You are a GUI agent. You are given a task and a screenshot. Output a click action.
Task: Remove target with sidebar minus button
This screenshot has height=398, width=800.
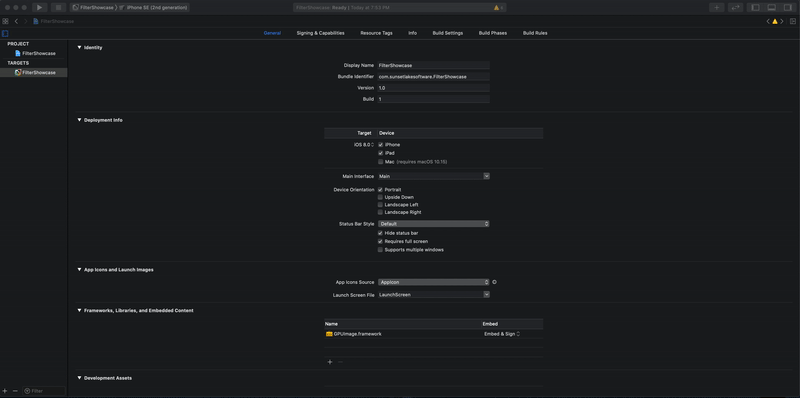tap(15, 391)
